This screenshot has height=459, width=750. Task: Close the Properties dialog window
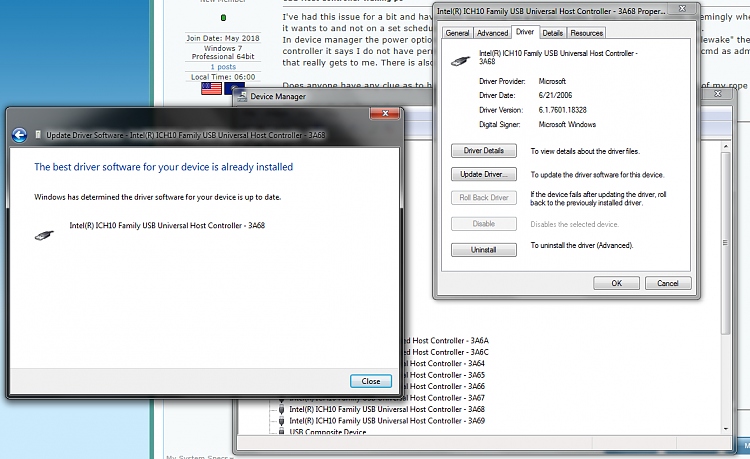click(683, 9)
